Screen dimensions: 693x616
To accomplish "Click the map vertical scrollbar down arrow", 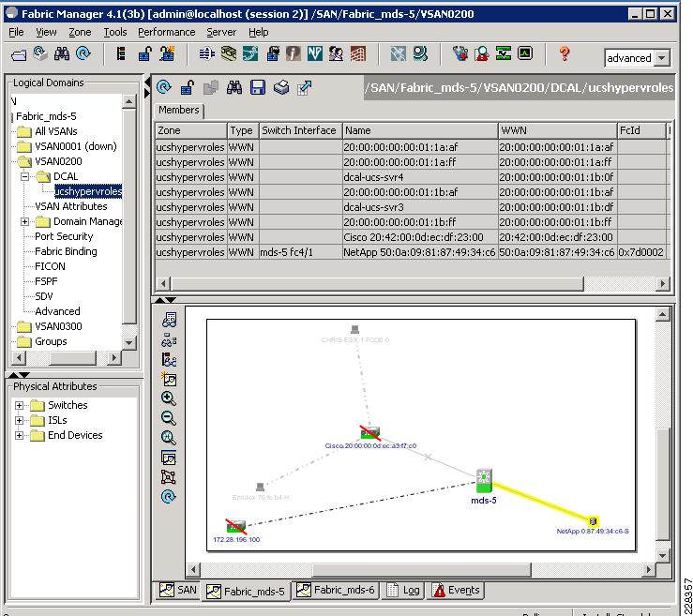I will pyautogui.click(x=662, y=555).
